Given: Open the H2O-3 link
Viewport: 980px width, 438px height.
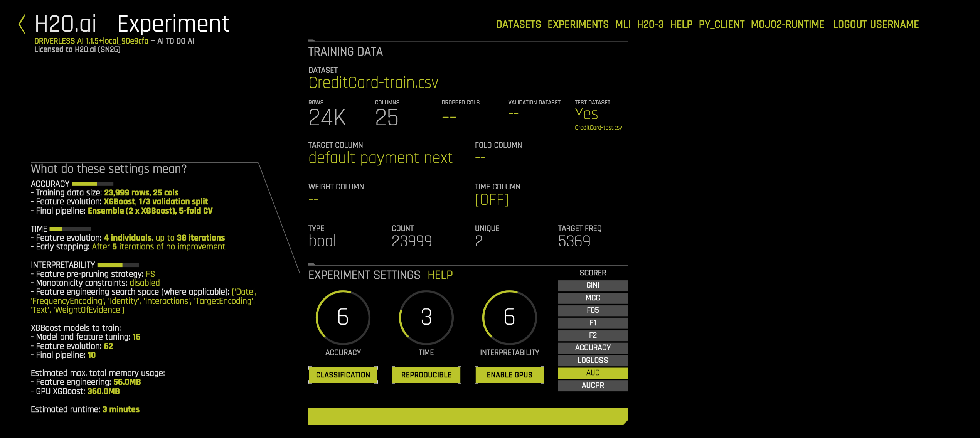Looking at the screenshot, I should click(x=650, y=24).
